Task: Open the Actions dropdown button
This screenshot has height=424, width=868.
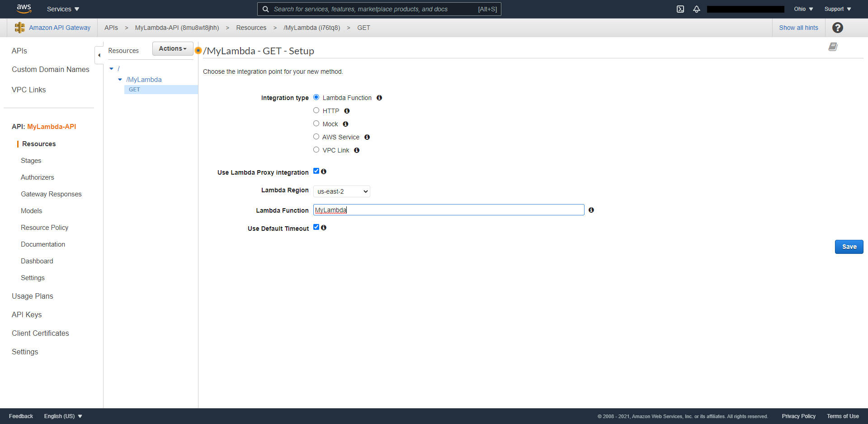Action: tap(173, 48)
